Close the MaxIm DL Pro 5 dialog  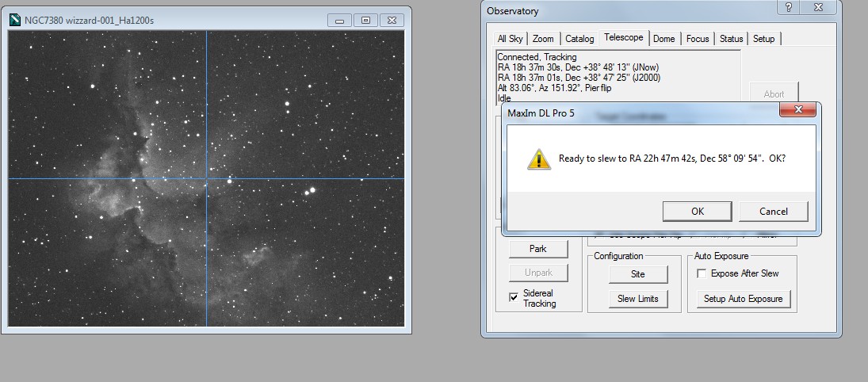pyautogui.click(x=798, y=110)
